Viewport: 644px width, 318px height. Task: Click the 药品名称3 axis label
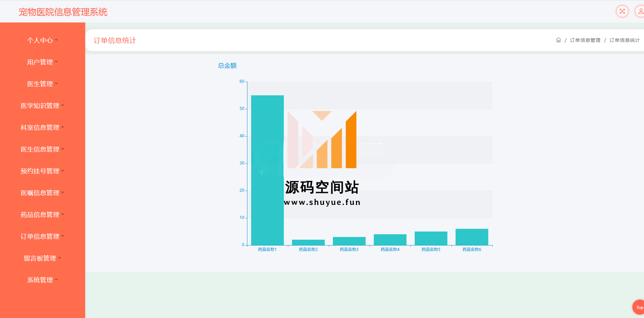[x=349, y=250]
